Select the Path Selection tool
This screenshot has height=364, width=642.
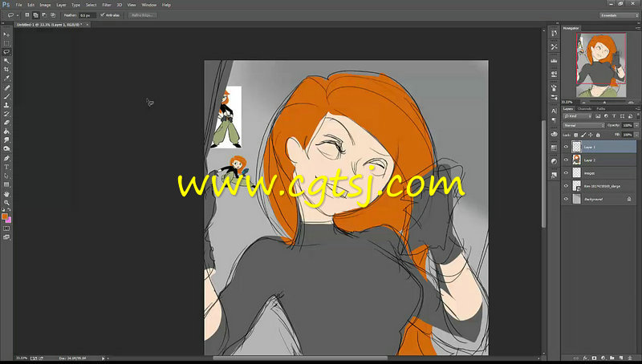pos(6,176)
